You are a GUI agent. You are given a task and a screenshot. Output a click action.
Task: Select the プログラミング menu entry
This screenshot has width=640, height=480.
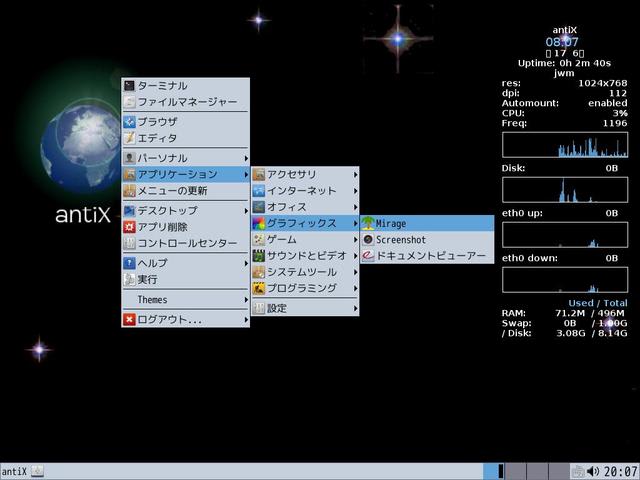(305, 288)
